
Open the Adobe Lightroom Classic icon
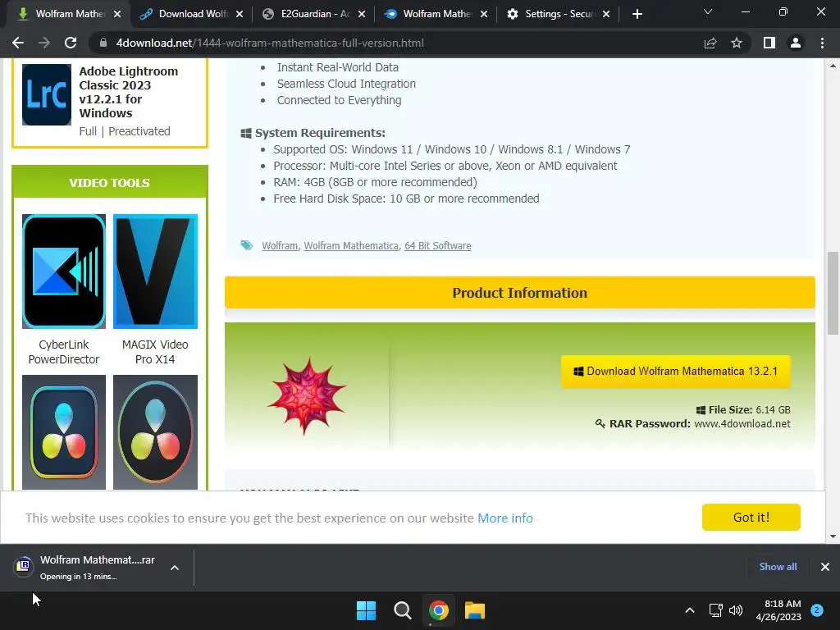point(47,95)
